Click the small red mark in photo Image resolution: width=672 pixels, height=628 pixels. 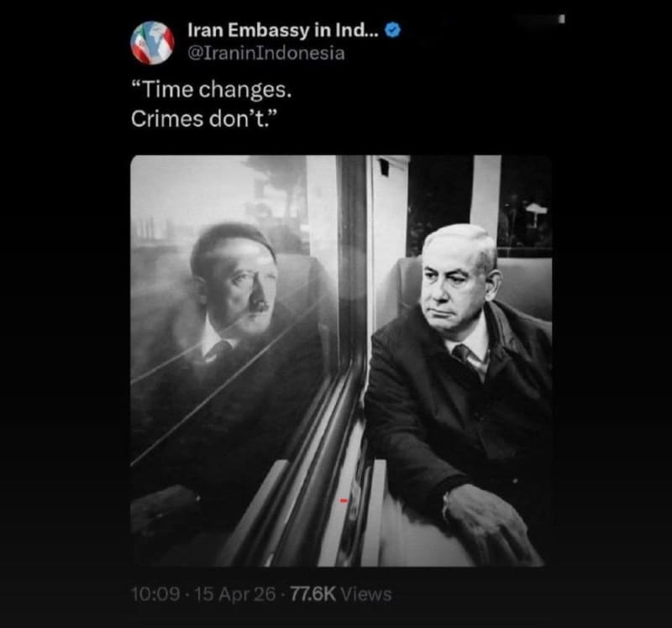click(344, 500)
